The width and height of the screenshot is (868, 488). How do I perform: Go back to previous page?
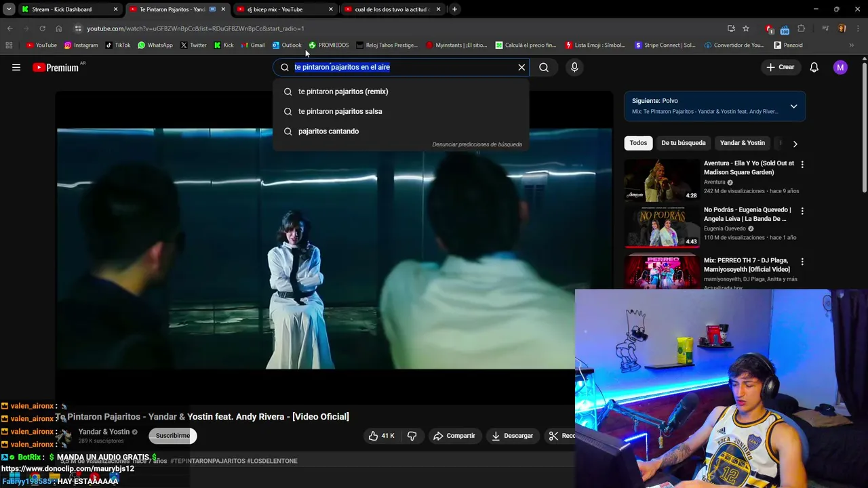[9, 28]
